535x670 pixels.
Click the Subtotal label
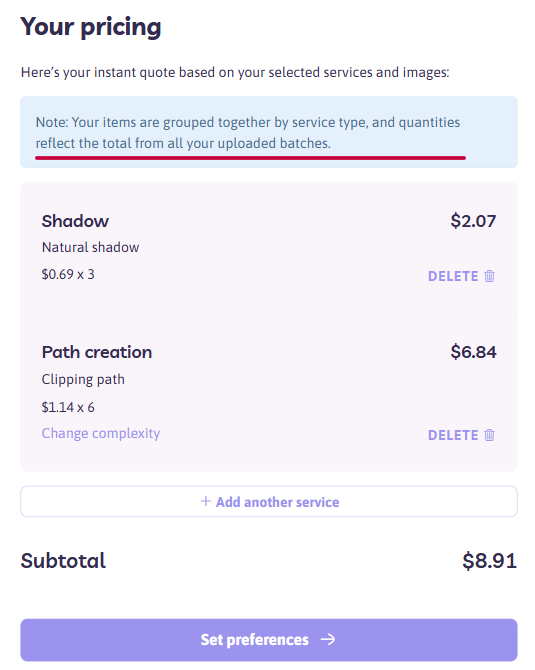[x=63, y=561]
